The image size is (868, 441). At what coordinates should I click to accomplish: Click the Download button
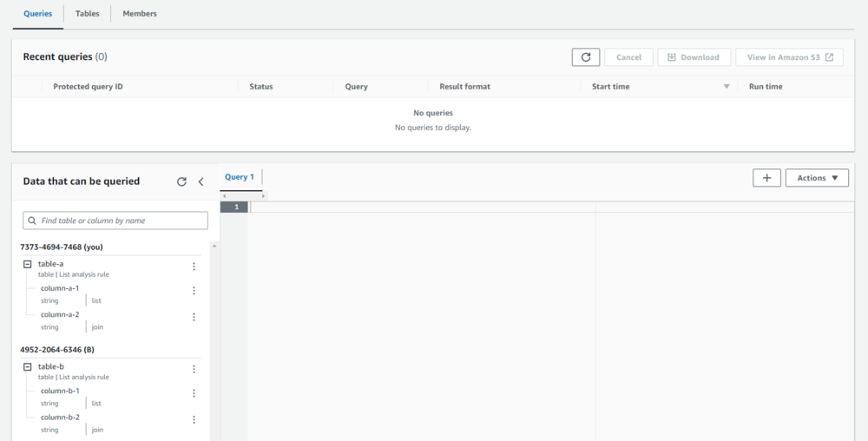(694, 57)
